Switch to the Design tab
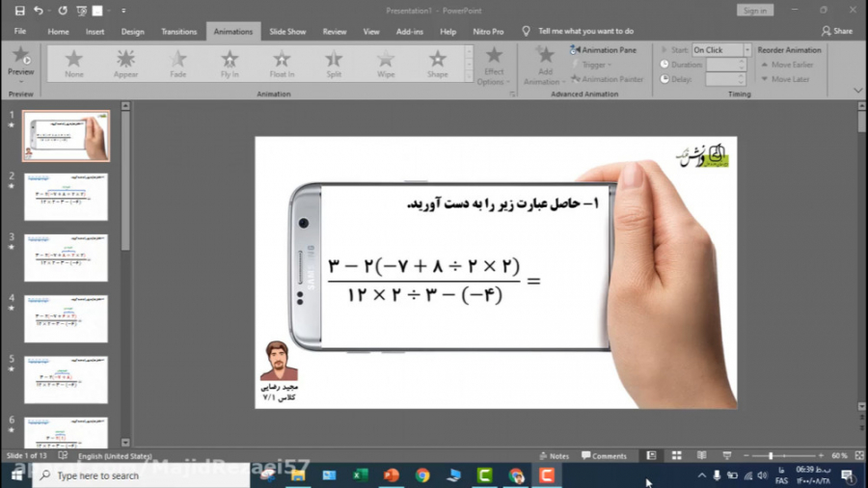Viewport: 868px width, 488px height. pyautogui.click(x=132, y=32)
